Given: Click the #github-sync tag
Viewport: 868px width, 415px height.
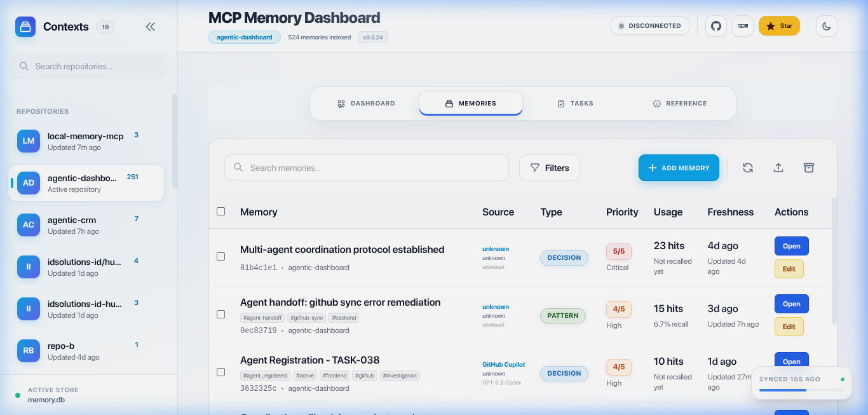Looking at the screenshot, I should point(307,318).
